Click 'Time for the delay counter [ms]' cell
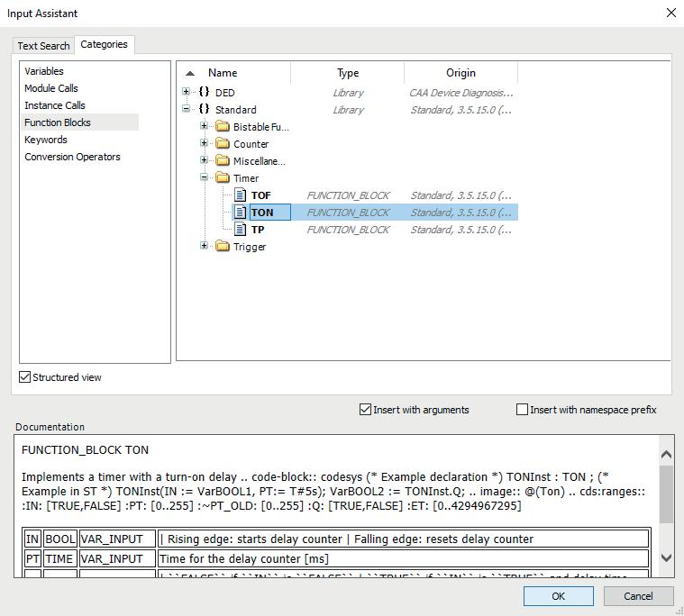The width and height of the screenshot is (684, 616). [x=403, y=558]
